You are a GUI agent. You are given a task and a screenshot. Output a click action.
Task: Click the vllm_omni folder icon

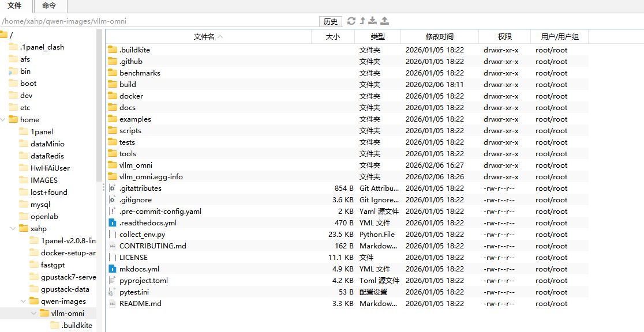[113, 165]
